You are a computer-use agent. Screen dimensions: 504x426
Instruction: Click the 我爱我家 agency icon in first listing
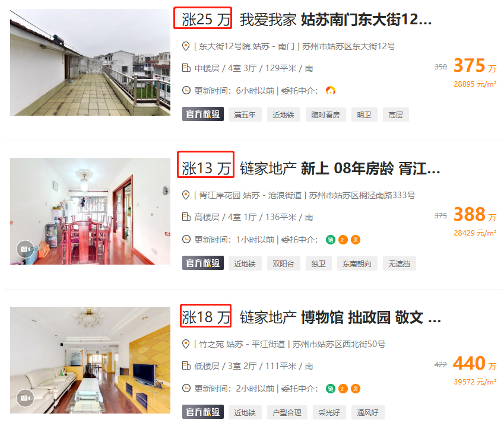331,91
